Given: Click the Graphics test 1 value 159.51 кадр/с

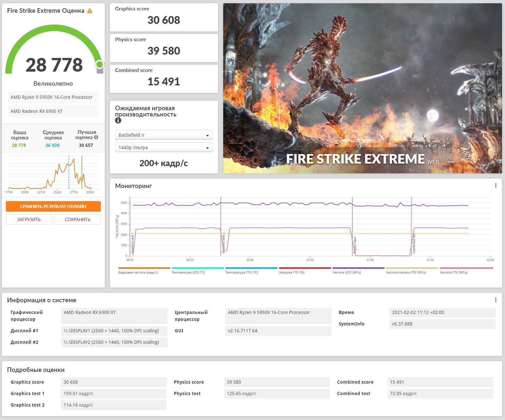Looking at the screenshot, I should (114, 394).
